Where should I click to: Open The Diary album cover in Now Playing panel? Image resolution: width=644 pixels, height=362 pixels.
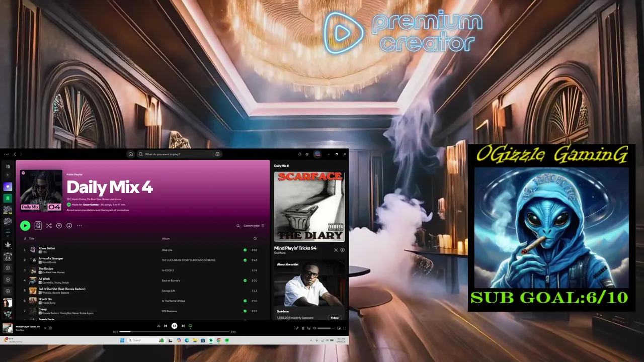coord(309,207)
